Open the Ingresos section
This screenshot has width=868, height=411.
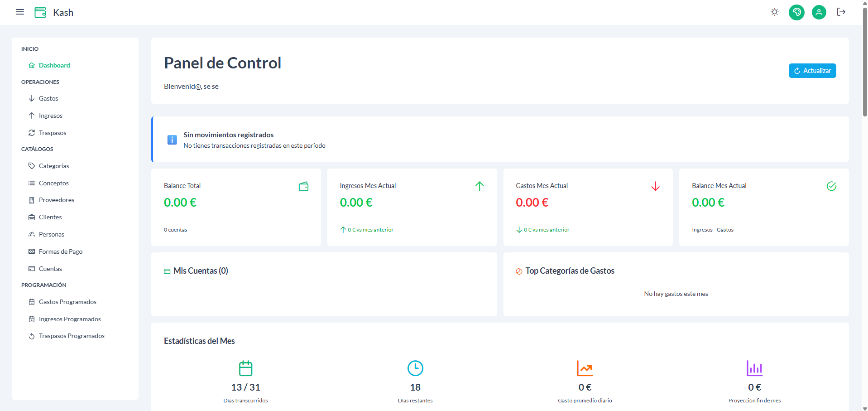[50, 116]
